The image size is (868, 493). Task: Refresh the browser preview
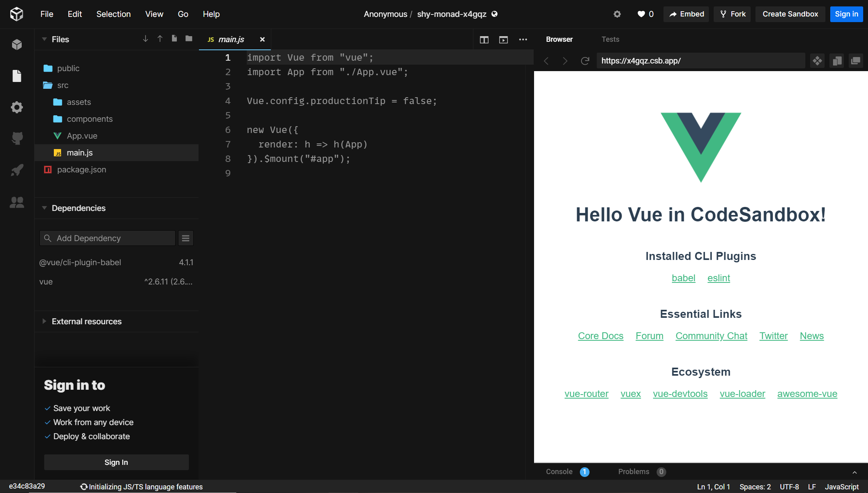pos(585,61)
